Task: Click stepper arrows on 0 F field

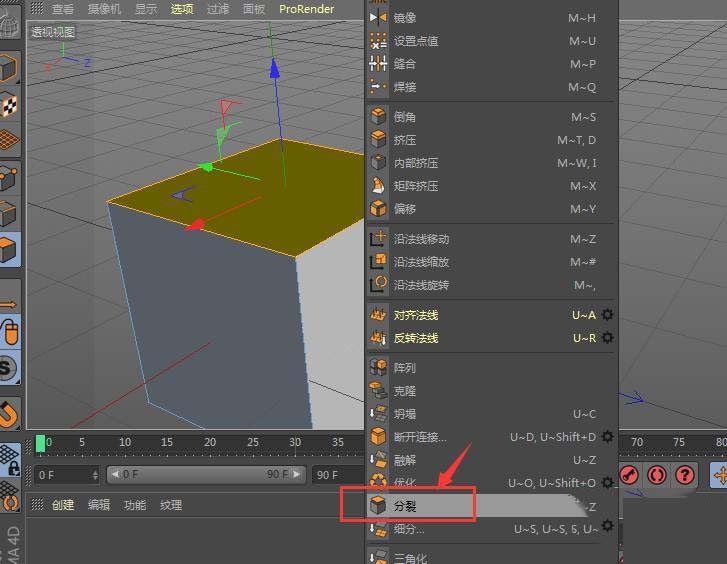Action: point(95,475)
